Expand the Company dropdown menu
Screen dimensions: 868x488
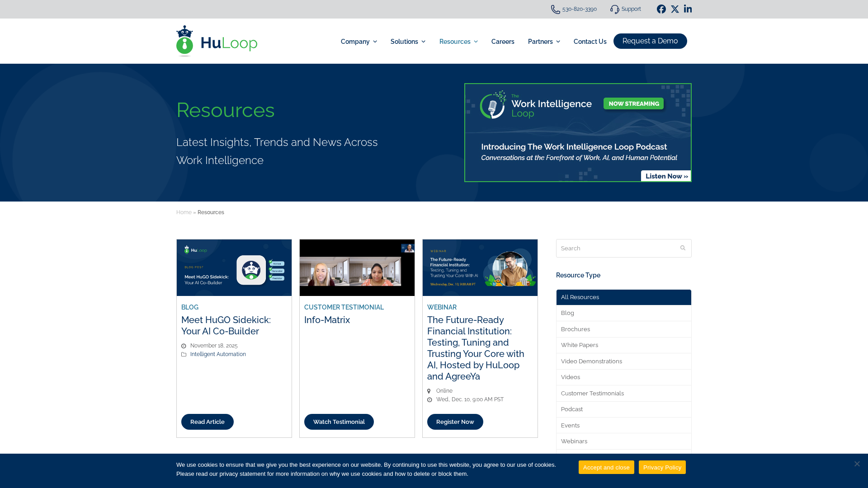(x=359, y=42)
